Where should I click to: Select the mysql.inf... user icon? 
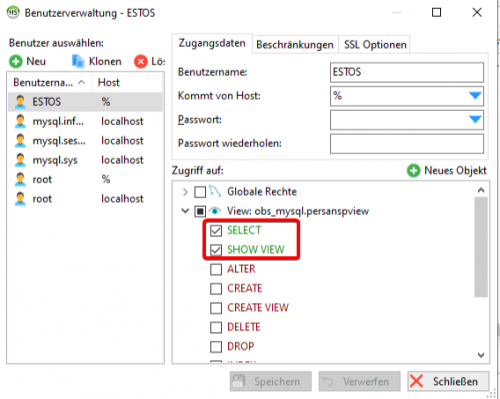(20, 121)
